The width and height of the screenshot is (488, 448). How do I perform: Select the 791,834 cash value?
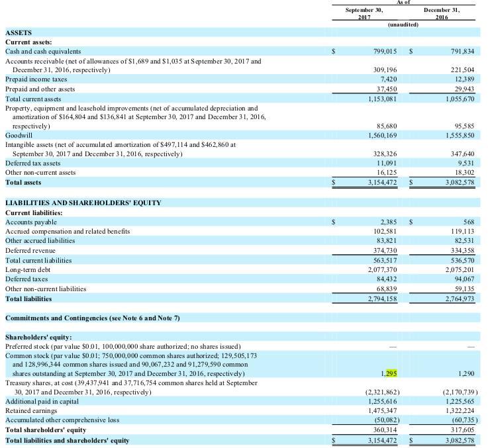click(x=462, y=52)
